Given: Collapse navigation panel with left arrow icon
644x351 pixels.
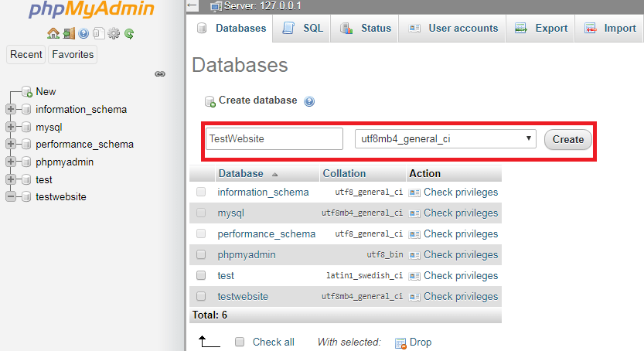Looking at the screenshot, I should [192, 5].
